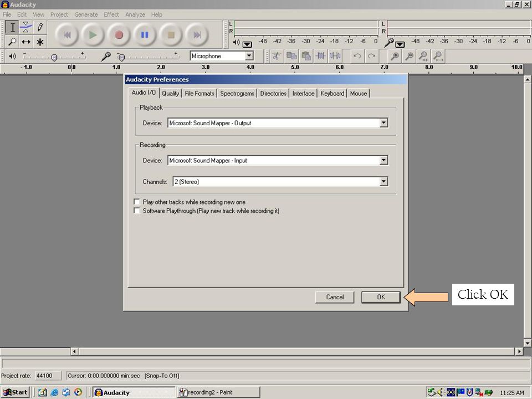Click the output volume slider thumb

54,58
